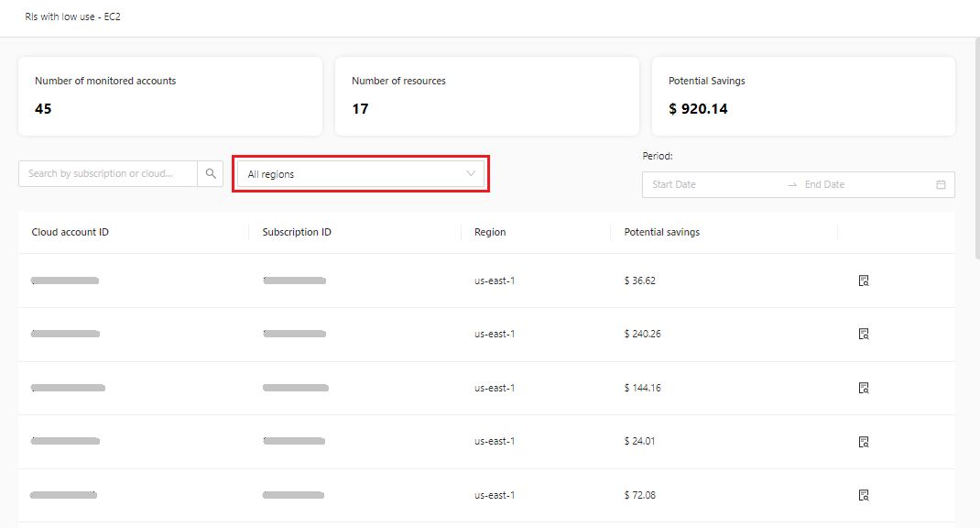This screenshot has height=528, width=980.
Task: Click the Potential savings column header
Action: (x=661, y=232)
